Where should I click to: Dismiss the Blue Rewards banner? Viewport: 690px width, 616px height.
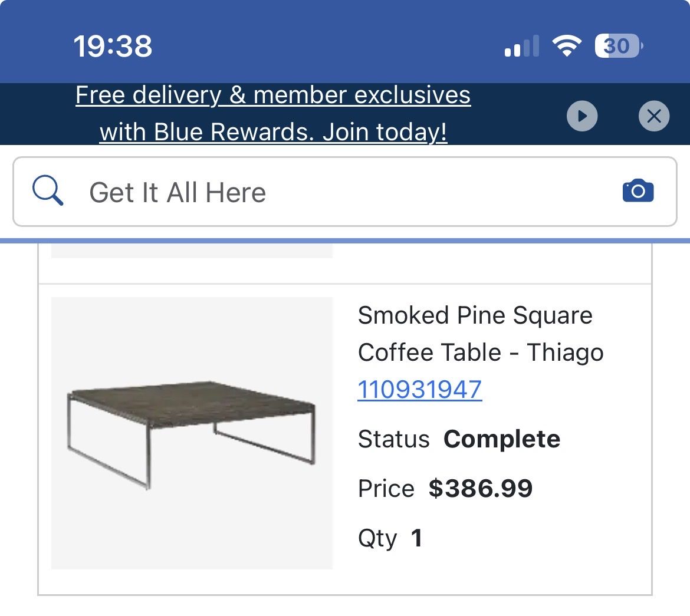point(653,116)
